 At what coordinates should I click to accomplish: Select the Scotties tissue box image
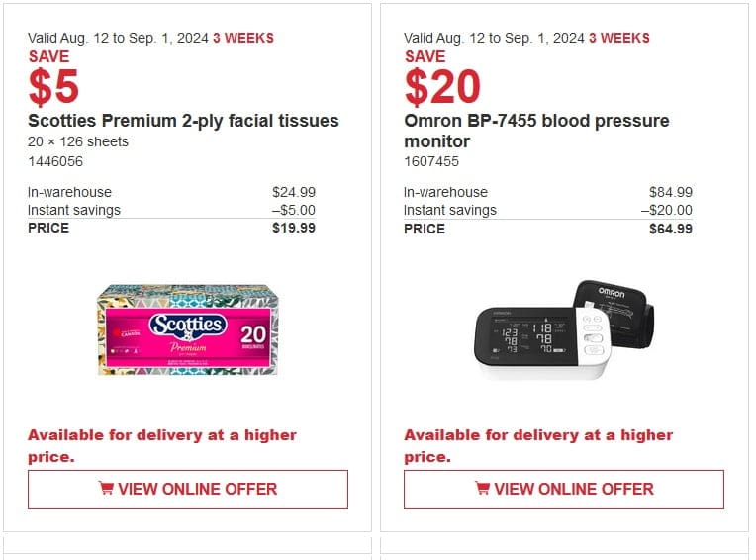(x=188, y=329)
